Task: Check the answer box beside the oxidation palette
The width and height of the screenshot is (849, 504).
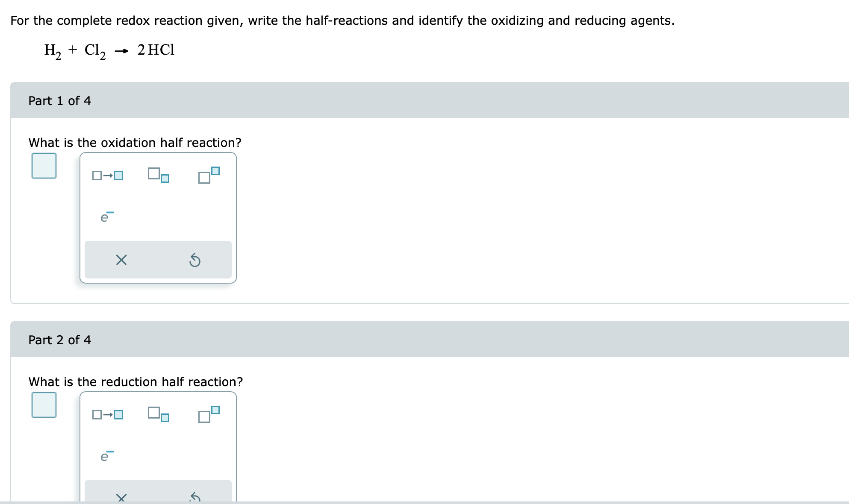Action: [x=43, y=166]
